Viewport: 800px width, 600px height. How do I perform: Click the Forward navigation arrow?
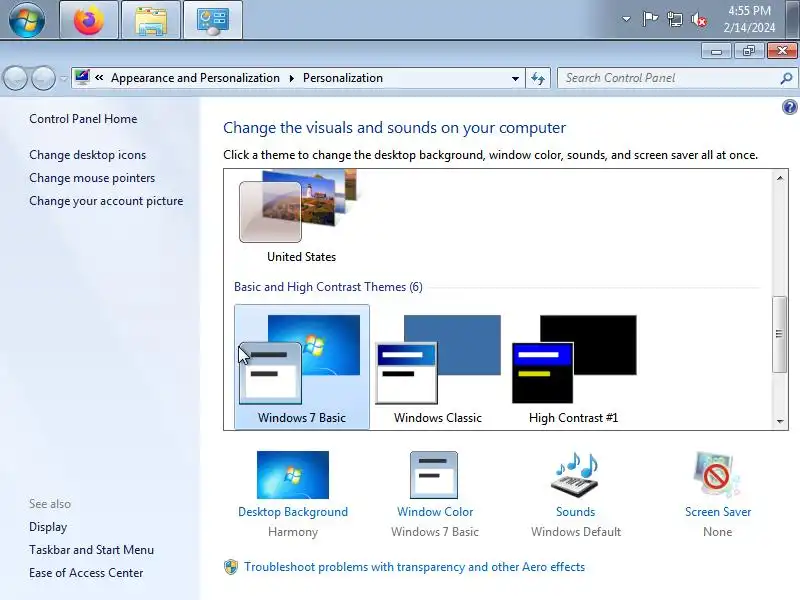[43, 79]
